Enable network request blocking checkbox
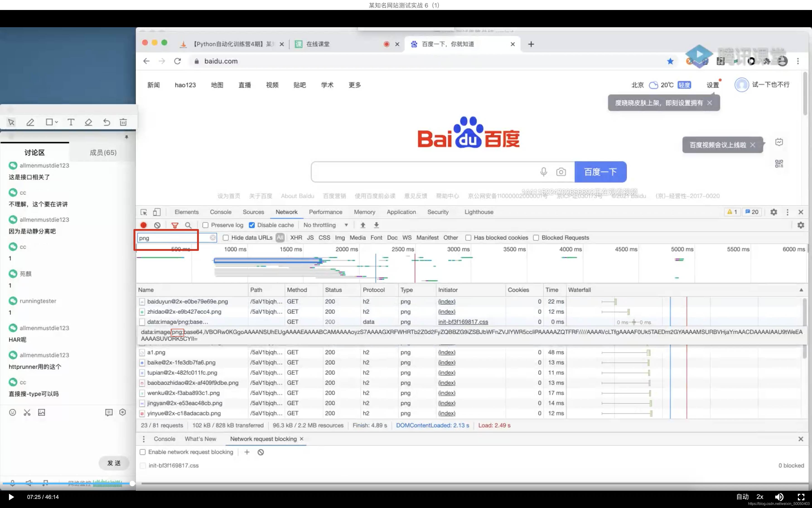 pyautogui.click(x=143, y=452)
